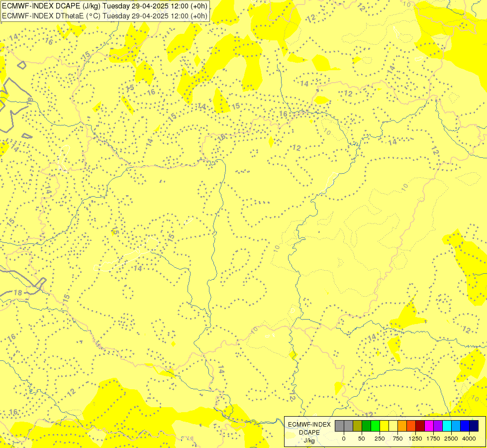This screenshot has width=487, height=448.
Task: Click the magenta legend swatch
Action: tap(429, 426)
